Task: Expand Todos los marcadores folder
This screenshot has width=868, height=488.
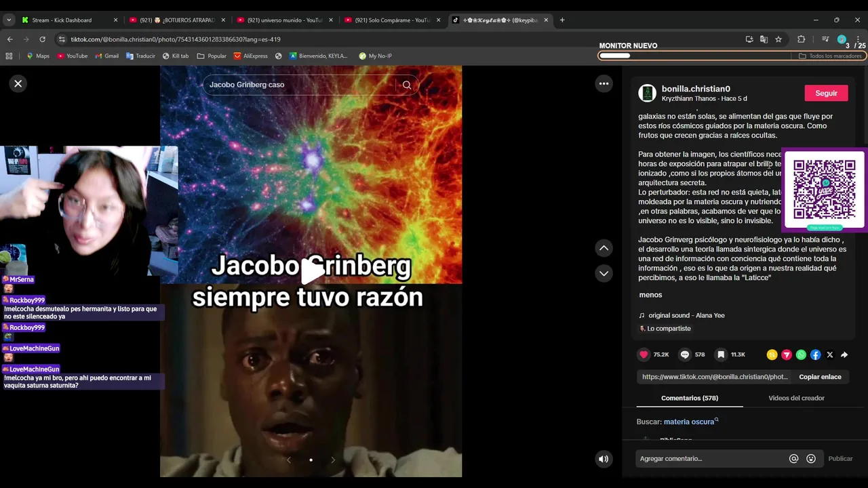Action: click(x=830, y=56)
